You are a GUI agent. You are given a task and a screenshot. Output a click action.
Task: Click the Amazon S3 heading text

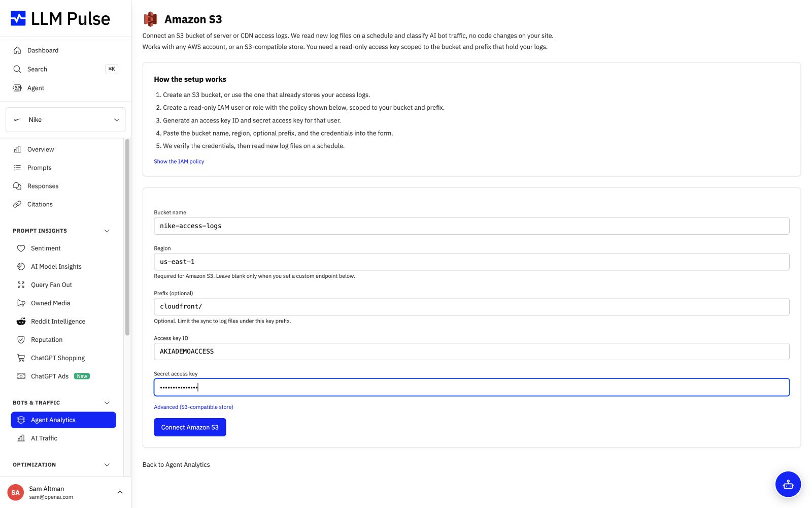[x=193, y=19]
